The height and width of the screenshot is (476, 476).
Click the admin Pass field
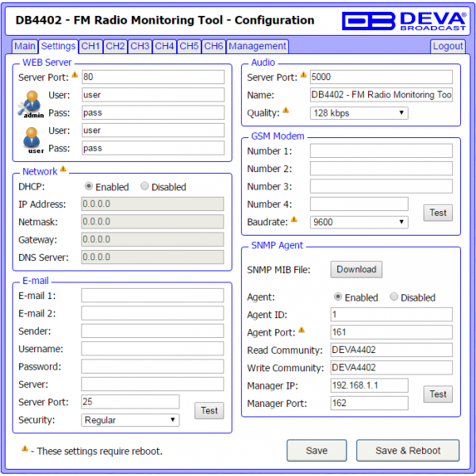(x=153, y=113)
